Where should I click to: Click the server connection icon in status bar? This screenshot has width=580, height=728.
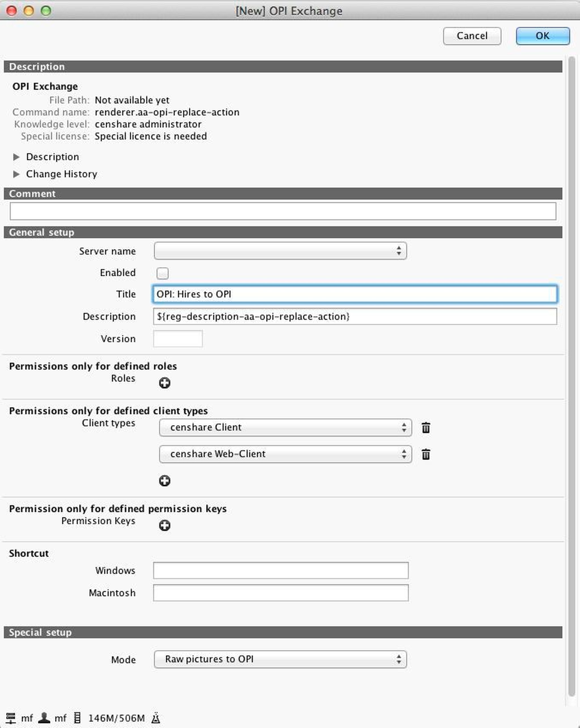11,718
